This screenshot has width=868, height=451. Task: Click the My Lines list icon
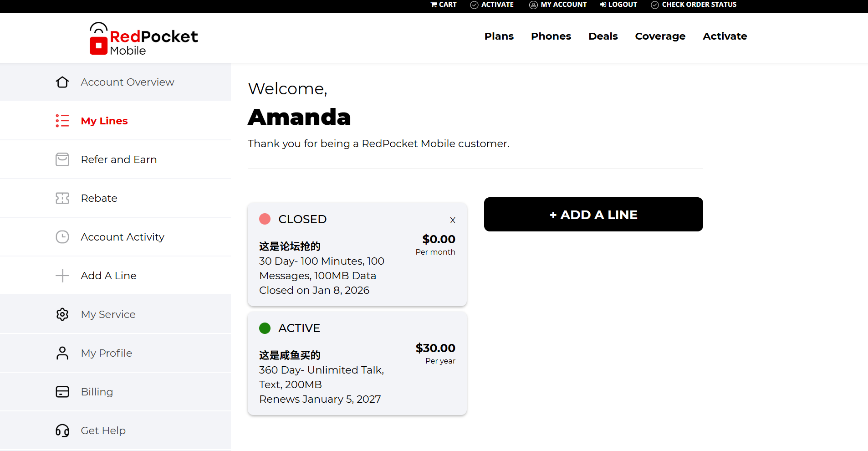(62, 121)
